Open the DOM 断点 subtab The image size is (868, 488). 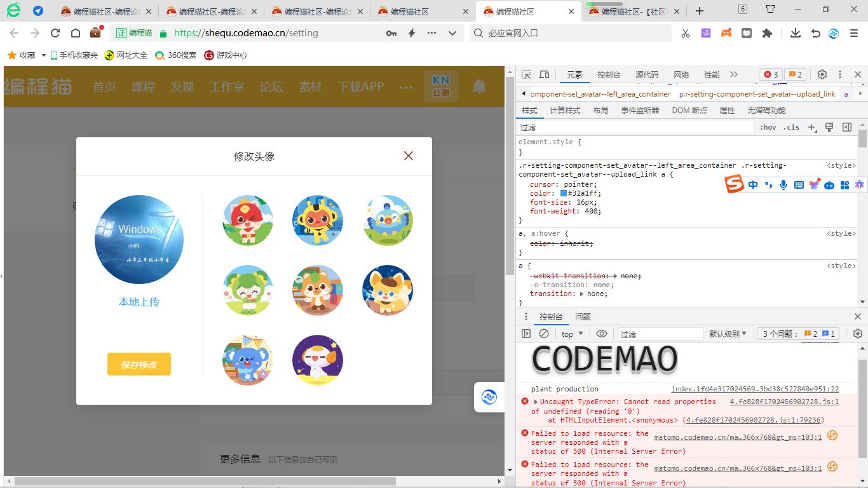689,110
